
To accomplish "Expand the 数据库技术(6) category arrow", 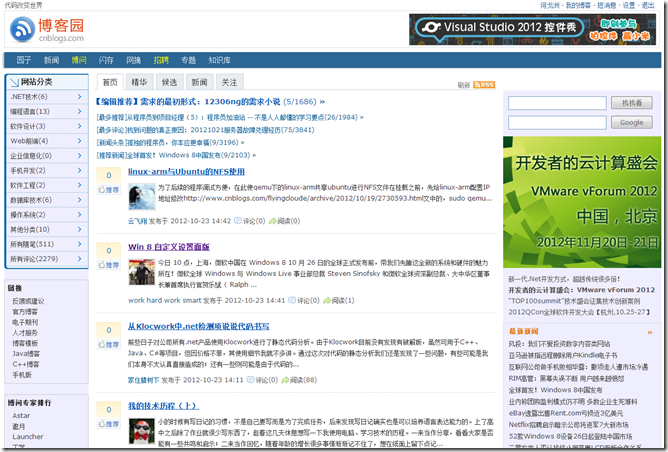I will click(79, 200).
